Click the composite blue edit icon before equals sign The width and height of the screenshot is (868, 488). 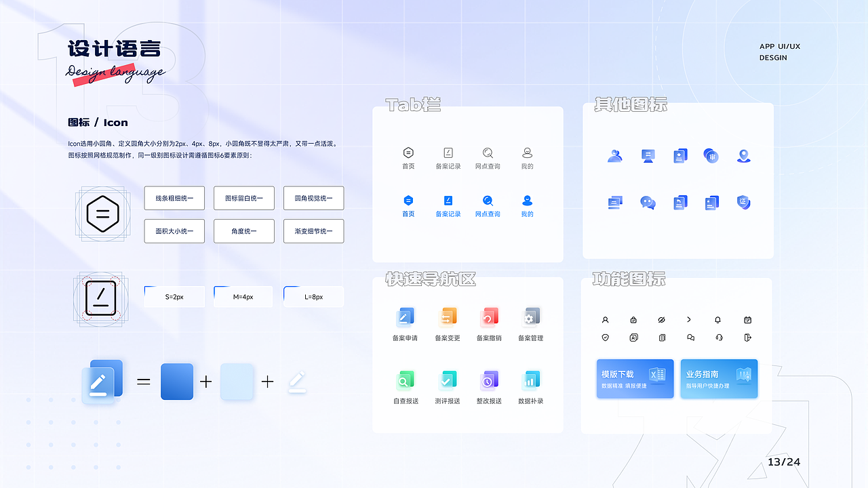(x=102, y=382)
